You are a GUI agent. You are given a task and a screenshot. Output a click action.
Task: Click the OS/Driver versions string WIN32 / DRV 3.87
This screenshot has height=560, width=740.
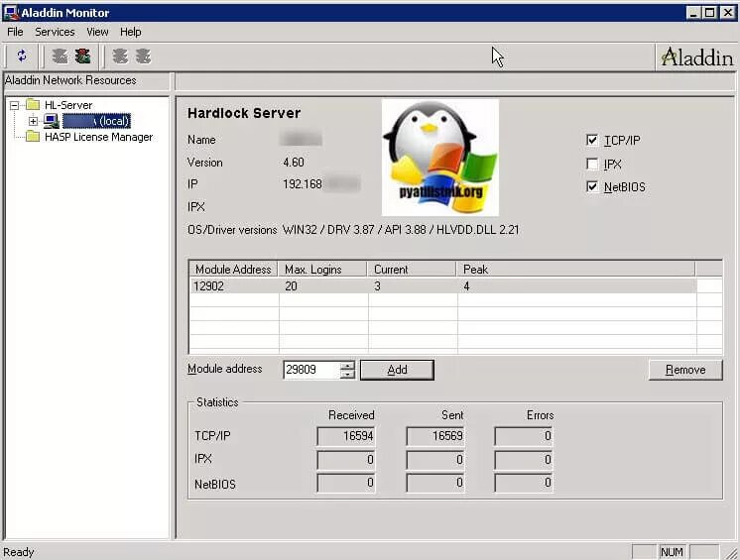click(x=400, y=230)
